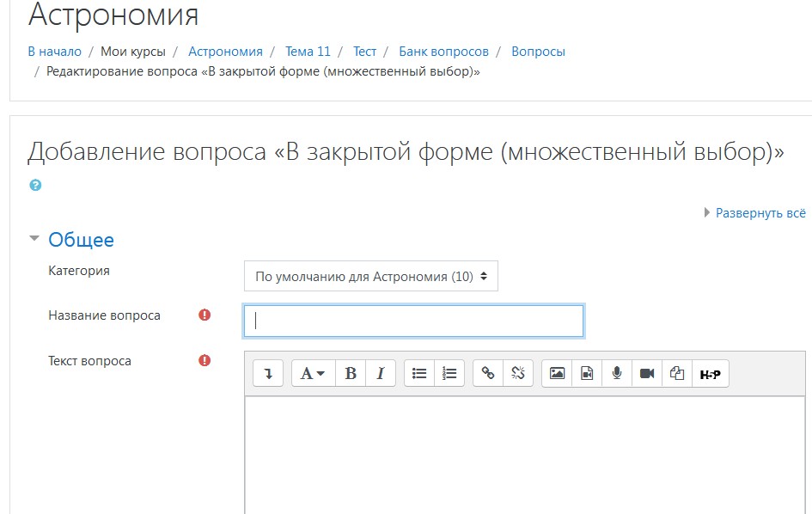Insert H5P content from the toolbar
The width and height of the screenshot is (812, 514).
[x=711, y=374]
